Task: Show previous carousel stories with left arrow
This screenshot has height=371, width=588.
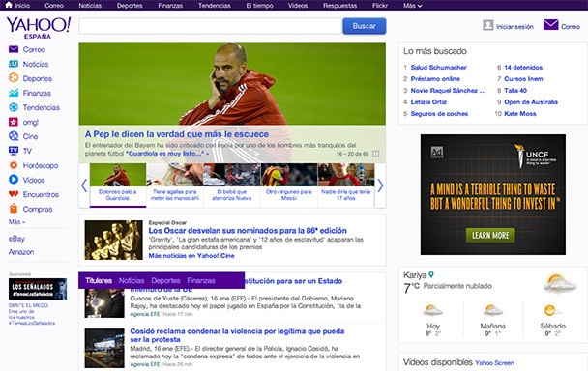Action: click(84, 185)
